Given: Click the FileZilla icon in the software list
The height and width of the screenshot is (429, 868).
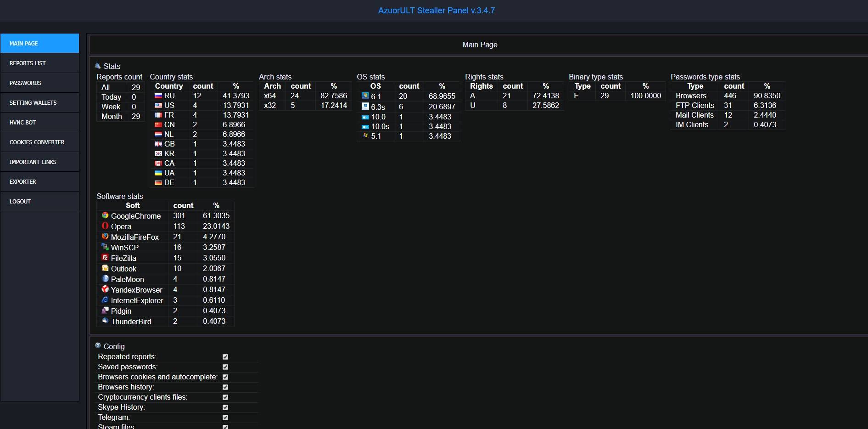Looking at the screenshot, I should [x=105, y=258].
